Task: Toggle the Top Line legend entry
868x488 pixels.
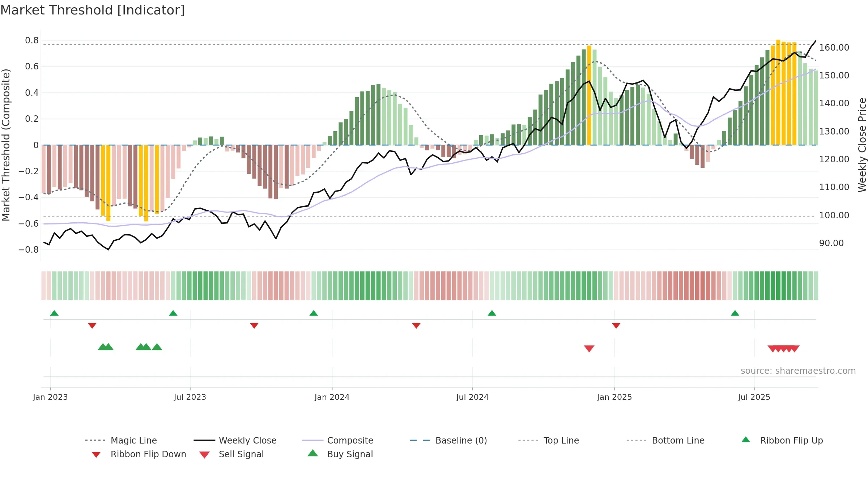Action: tap(549, 440)
